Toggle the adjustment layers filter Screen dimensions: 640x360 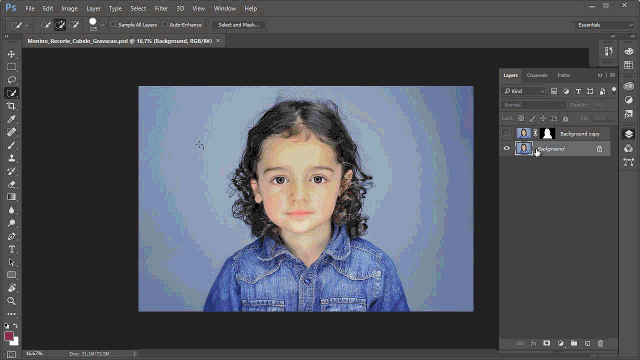click(566, 91)
